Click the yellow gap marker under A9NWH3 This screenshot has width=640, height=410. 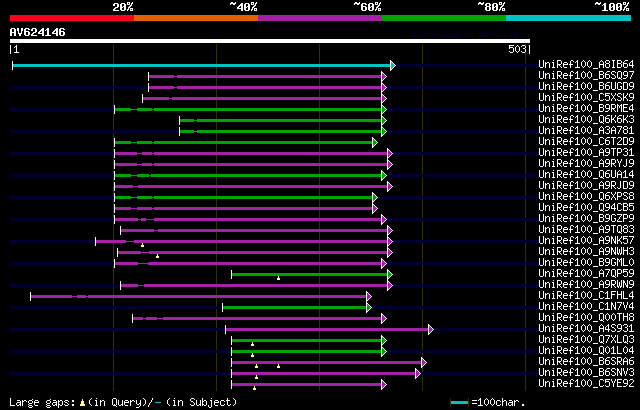point(158,256)
